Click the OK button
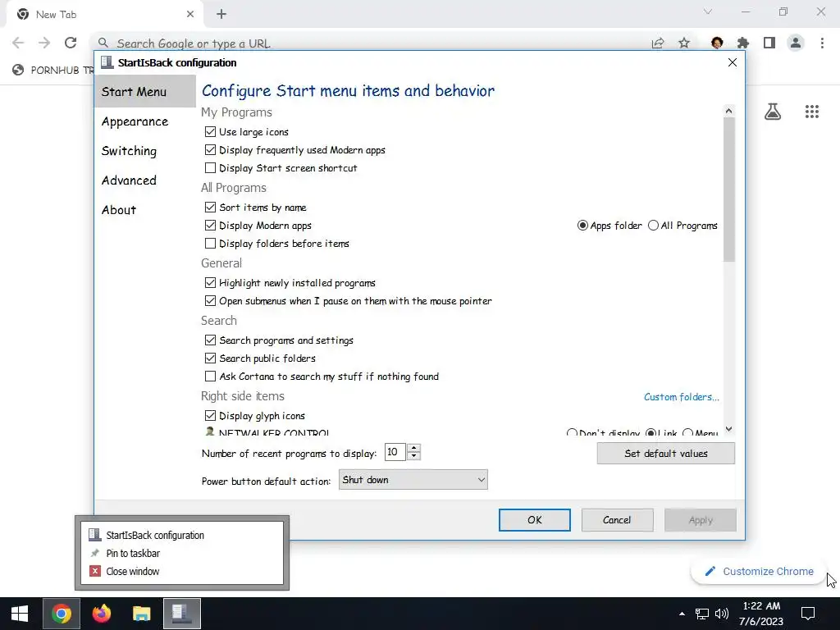This screenshot has width=840, height=630. 535,520
